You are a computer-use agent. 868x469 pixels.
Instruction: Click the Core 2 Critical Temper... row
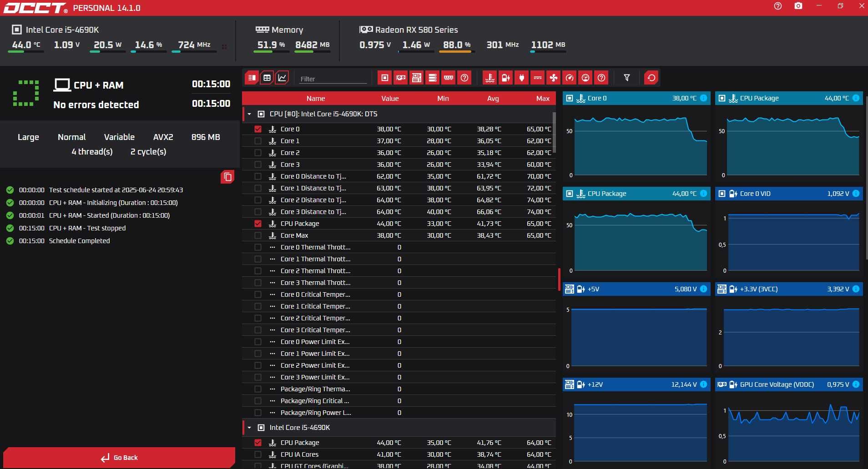point(399,318)
